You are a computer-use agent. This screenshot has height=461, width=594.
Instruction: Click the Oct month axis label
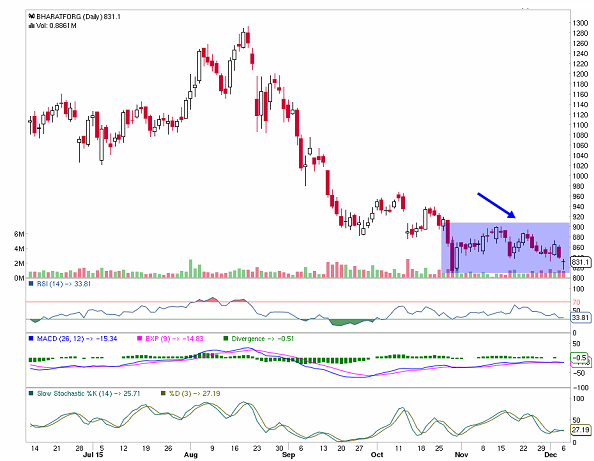(x=377, y=455)
